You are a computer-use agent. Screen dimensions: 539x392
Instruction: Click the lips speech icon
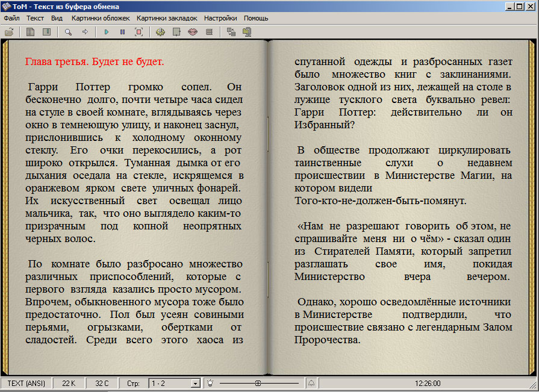click(193, 32)
